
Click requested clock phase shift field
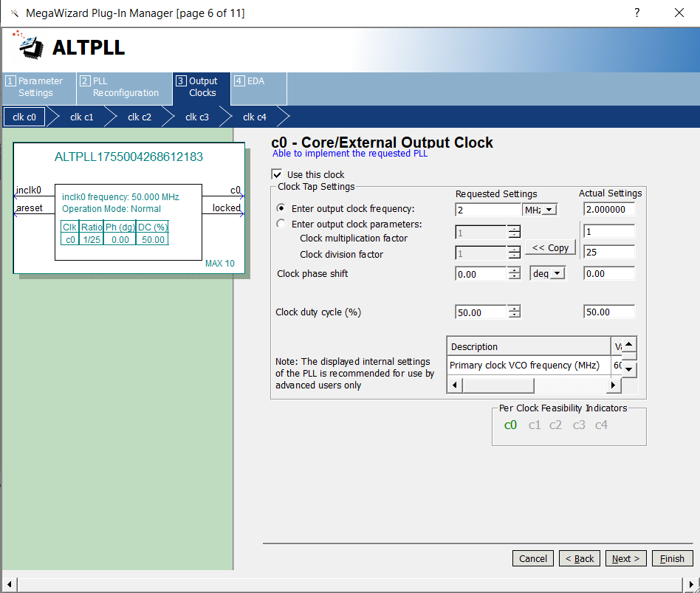click(x=481, y=274)
